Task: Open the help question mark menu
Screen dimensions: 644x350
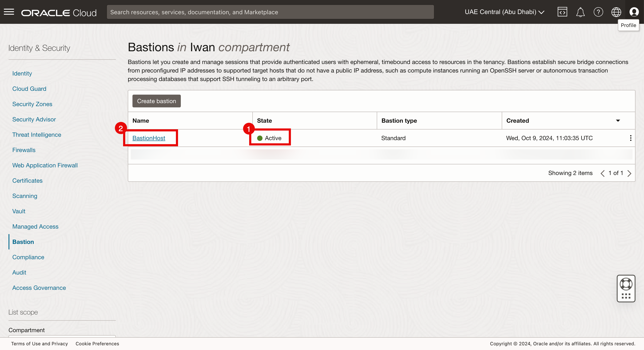Action: [x=598, y=12]
